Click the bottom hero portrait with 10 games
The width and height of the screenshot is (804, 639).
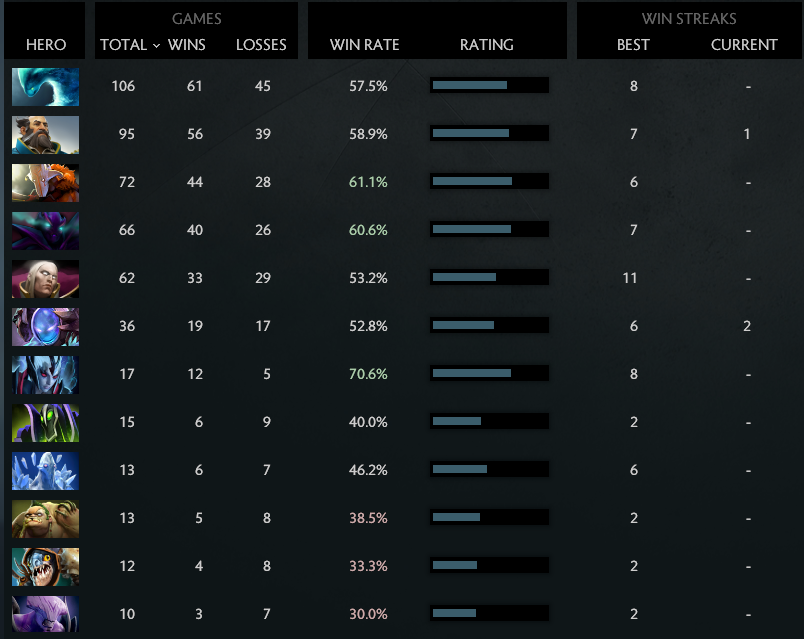pos(45,614)
